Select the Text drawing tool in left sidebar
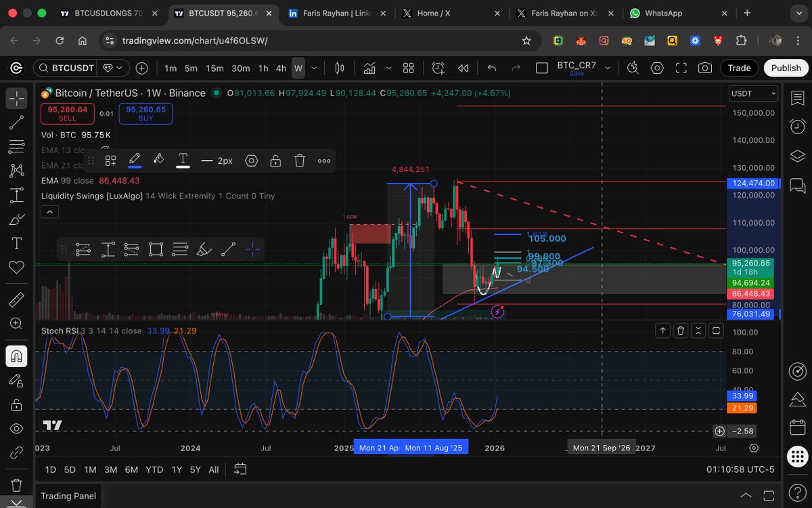This screenshot has height=508, width=812. [x=16, y=243]
